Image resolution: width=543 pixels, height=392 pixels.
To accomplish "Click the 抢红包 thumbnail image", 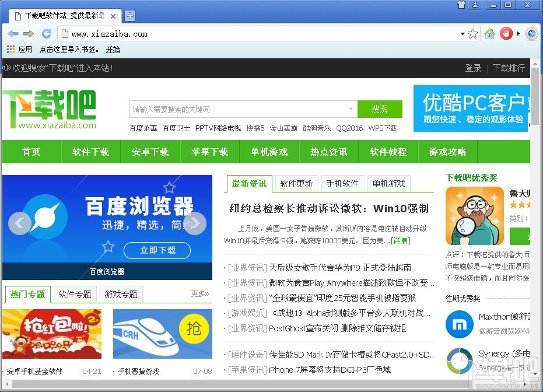I will [52, 334].
